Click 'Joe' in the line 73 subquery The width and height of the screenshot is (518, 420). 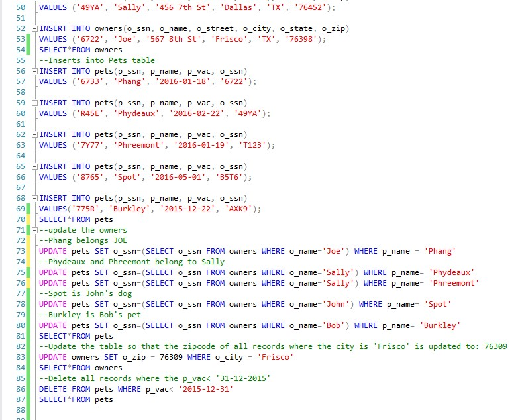[x=333, y=251]
